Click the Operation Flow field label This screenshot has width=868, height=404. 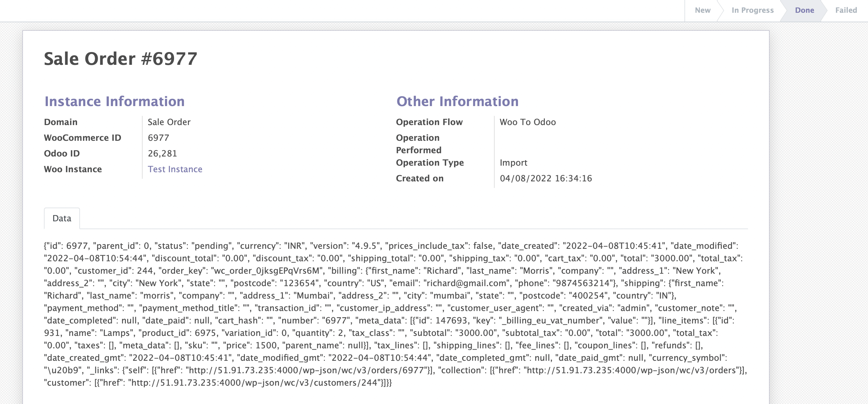tap(429, 122)
